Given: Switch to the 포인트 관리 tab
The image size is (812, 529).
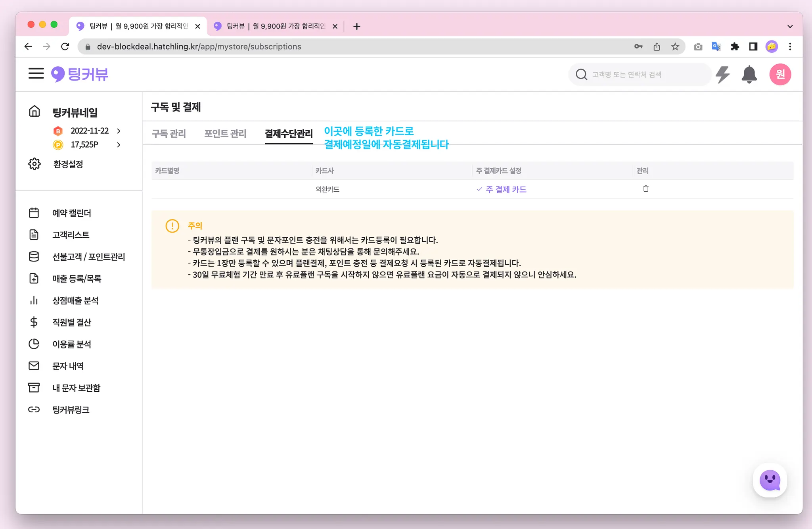Looking at the screenshot, I should click(225, 133).
